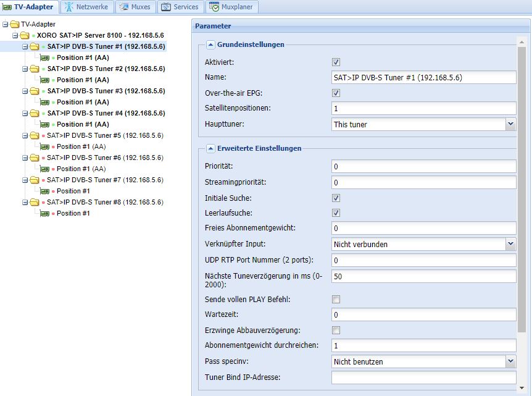
Task: Collapse the root TV-Adapter tree node
Action: tap(5, 24)
